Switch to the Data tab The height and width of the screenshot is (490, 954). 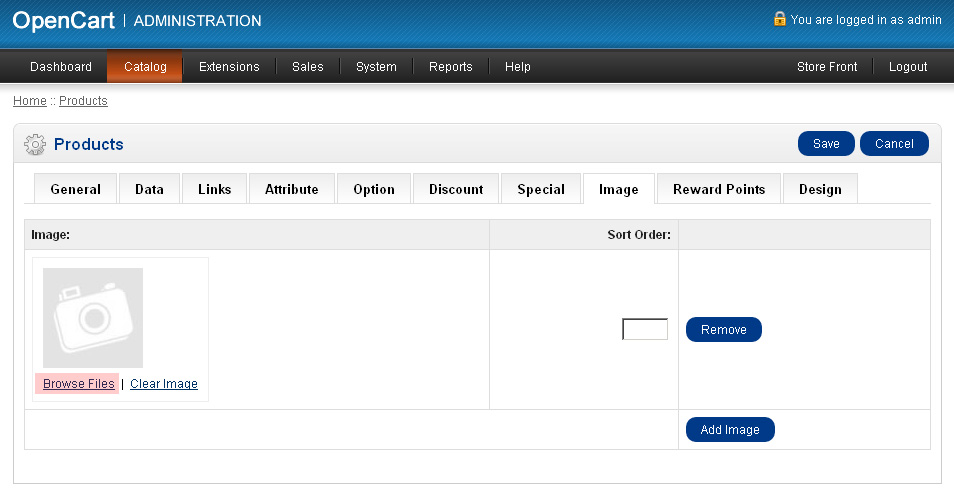point(149,189)
